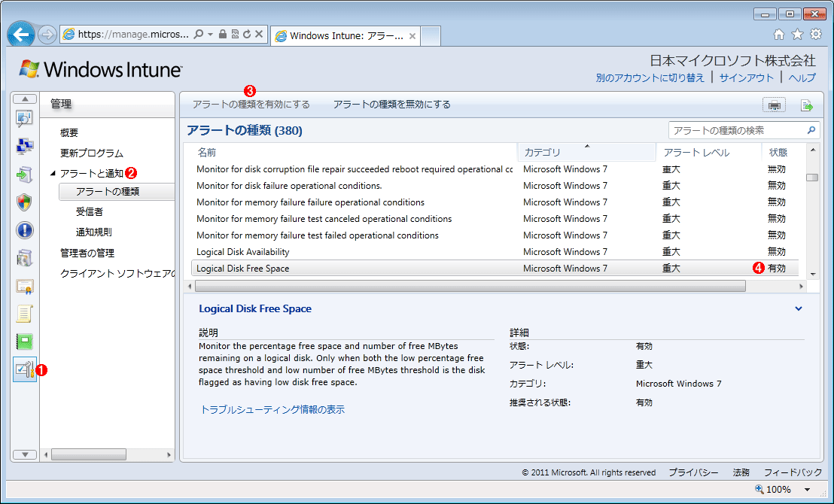Open the Administration workspace icon
This screenshot has height=504, width=834.
[25, 369]
